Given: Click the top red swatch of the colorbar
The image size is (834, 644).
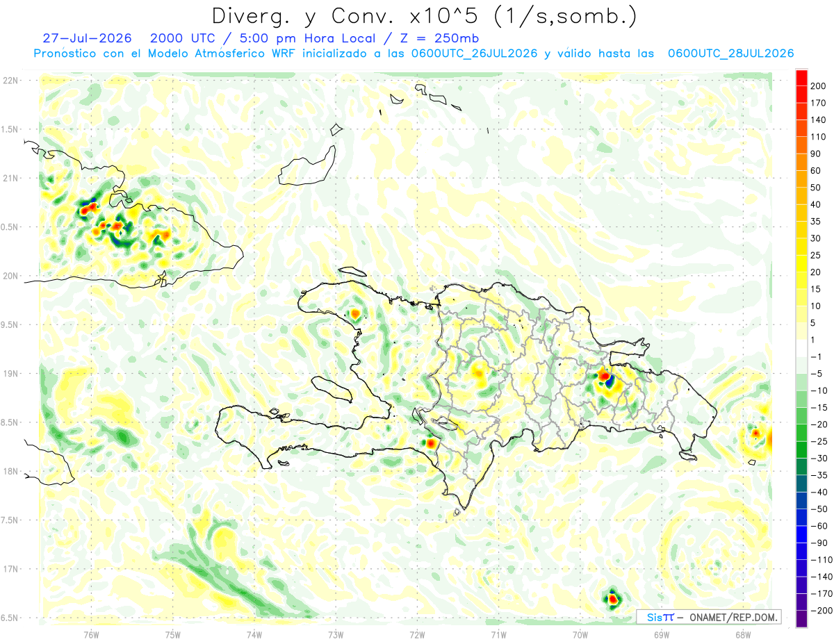Looking at the screenshot, I should pos(801,77).
